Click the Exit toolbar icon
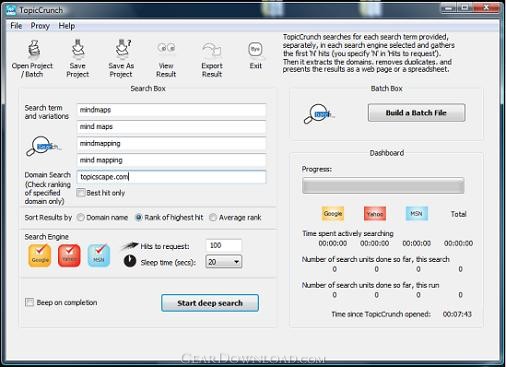This screenshot has width=506, height=367. pos(255,50)
